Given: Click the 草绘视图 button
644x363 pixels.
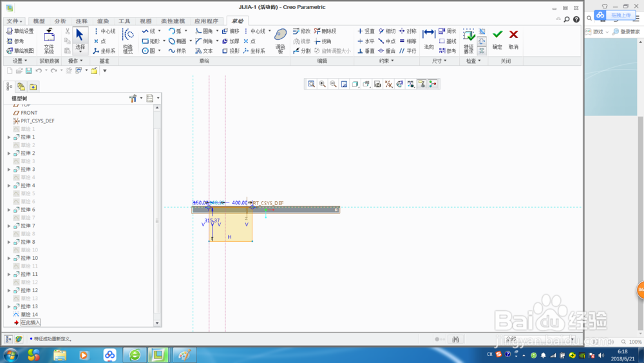Looking at the screenshot, I should click(20, 51).
